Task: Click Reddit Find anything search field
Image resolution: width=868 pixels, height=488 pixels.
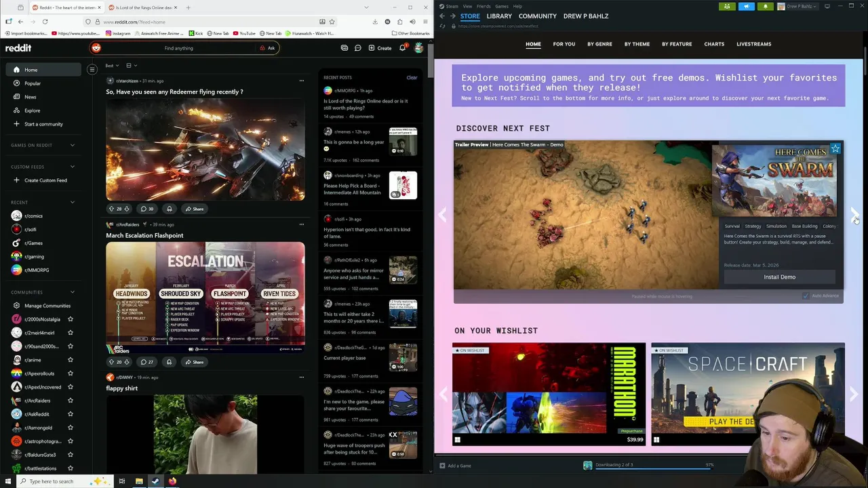Action: 178,48
